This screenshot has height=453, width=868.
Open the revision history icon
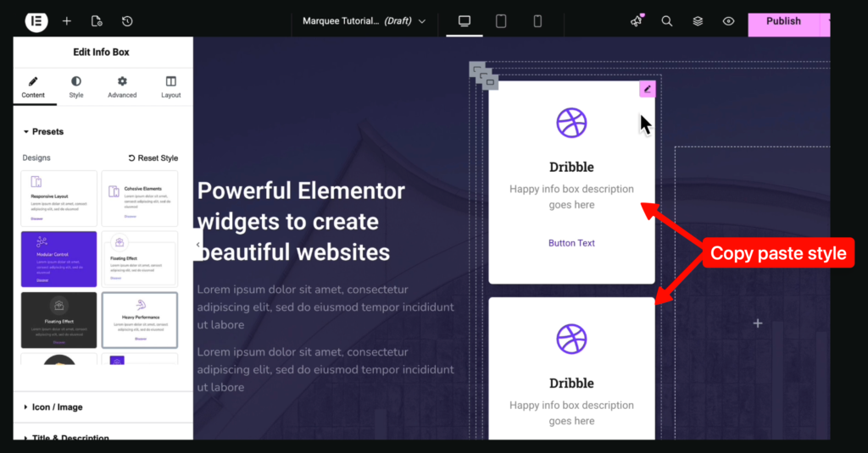click(126, 21)
